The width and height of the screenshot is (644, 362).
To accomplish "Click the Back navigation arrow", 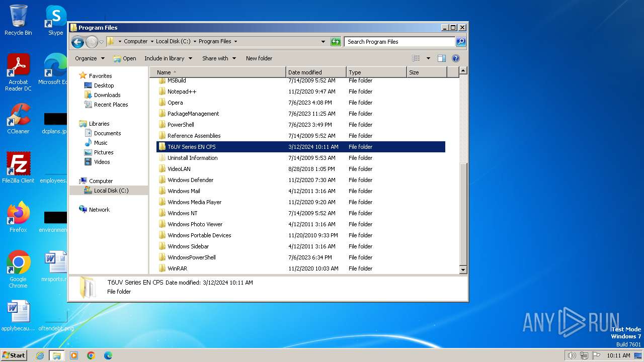I will [77, 42].
